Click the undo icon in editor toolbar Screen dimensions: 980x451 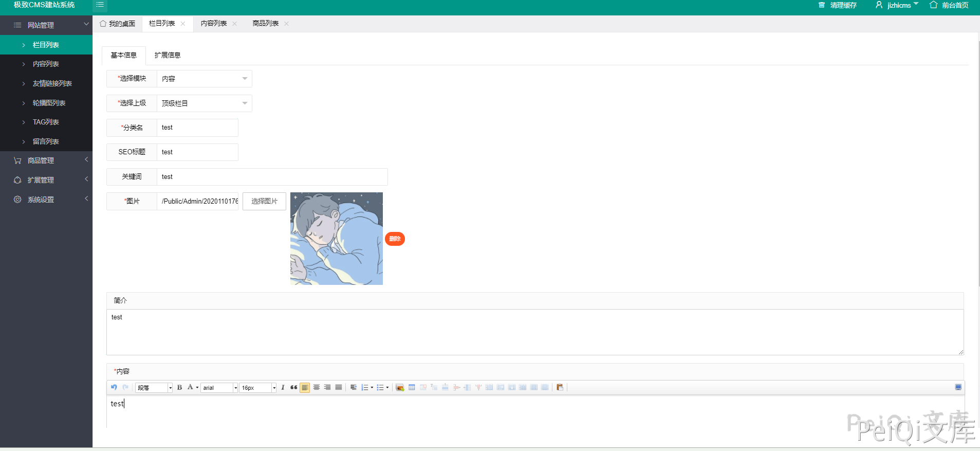114,387
